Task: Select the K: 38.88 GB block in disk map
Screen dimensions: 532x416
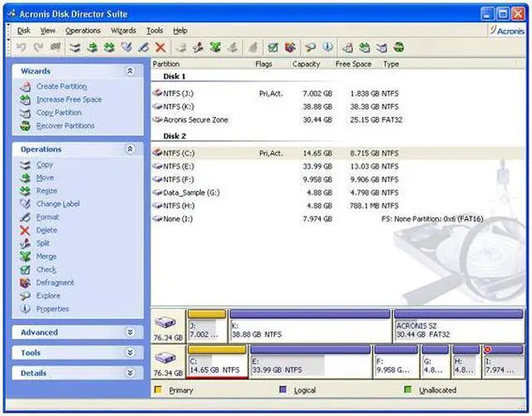Action: pyautogui.click(x=310, y=325)
